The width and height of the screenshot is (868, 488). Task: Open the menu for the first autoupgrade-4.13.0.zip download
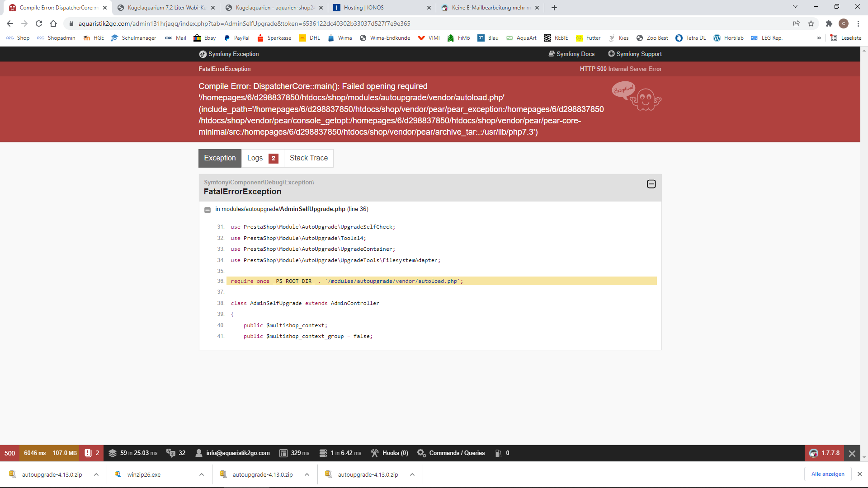pos(96,474)
